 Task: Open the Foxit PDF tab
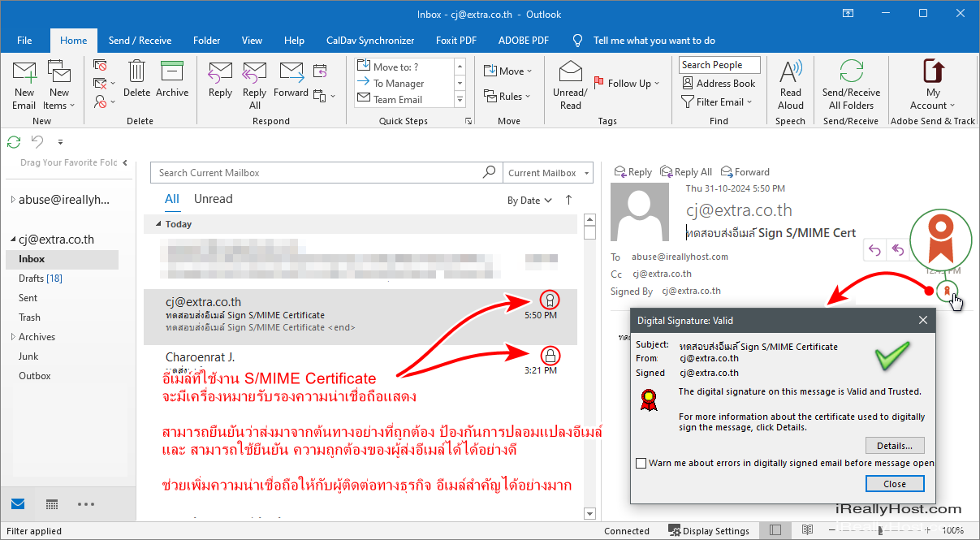(456, 41)
